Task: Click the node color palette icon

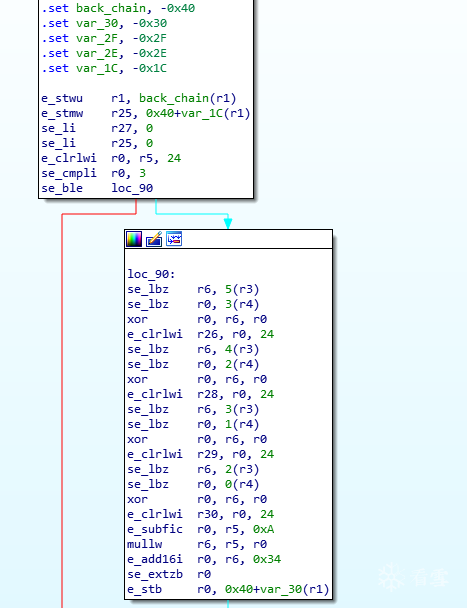Action: tap(134, 239)
